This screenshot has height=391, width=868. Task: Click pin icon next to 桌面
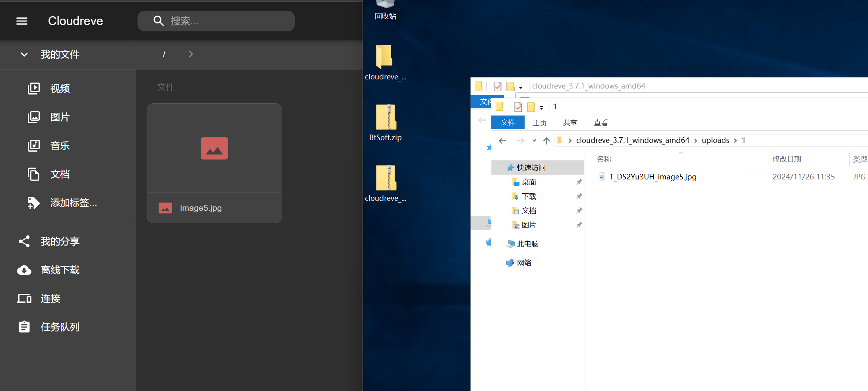click(579, 182)
